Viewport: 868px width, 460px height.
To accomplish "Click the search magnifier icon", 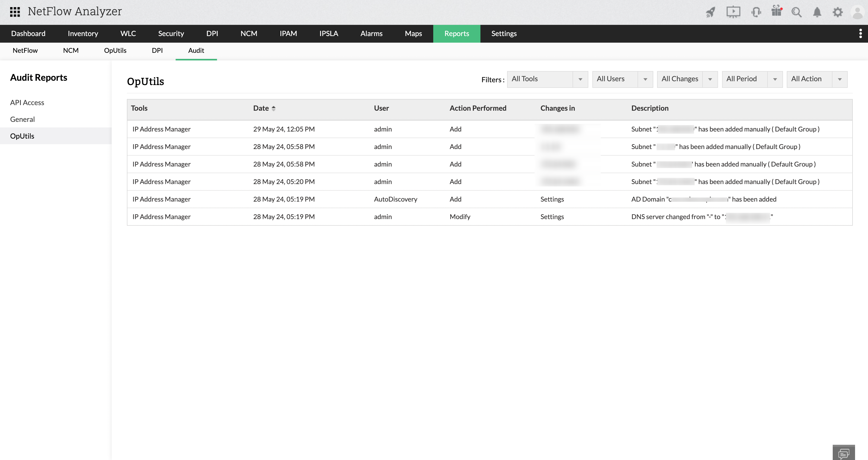I will [797, 12].
